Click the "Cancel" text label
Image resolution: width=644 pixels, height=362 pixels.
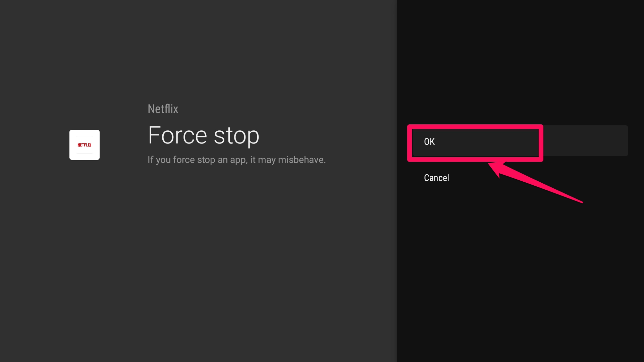coord(436,178)
